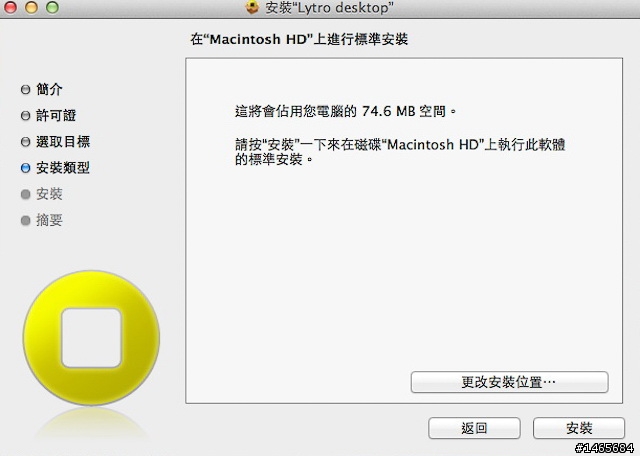Select the 選取目標 step bullet
The height and width of the screenshot is (456, 640).
pyautogui.click(x=25, y=142)
